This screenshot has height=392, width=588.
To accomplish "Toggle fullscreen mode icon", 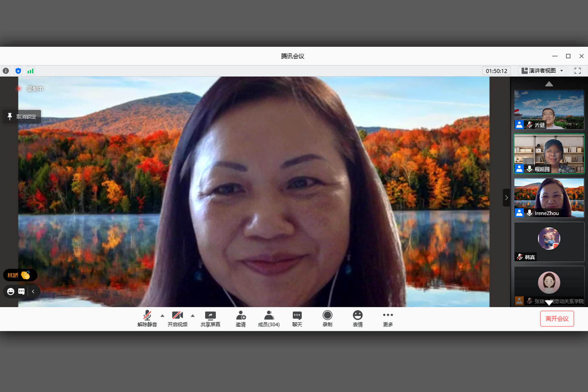I will pos(577,71).
